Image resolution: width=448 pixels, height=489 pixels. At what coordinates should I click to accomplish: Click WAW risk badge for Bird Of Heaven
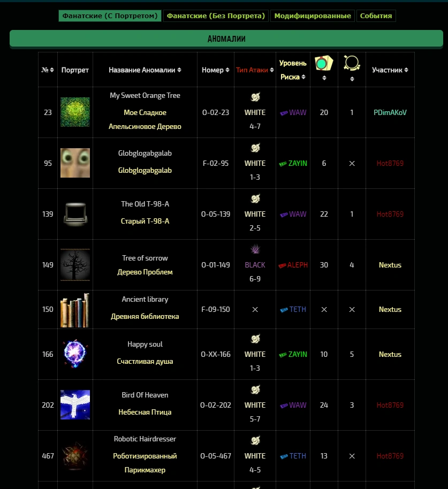[293, 405]
